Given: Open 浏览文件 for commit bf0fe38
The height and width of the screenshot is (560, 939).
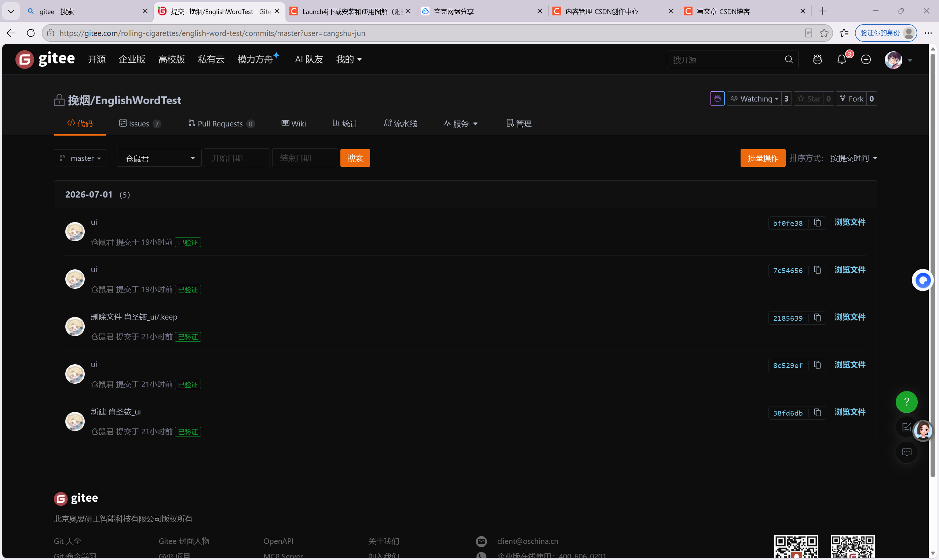Looking at the screenshot, I should point(850,222).
